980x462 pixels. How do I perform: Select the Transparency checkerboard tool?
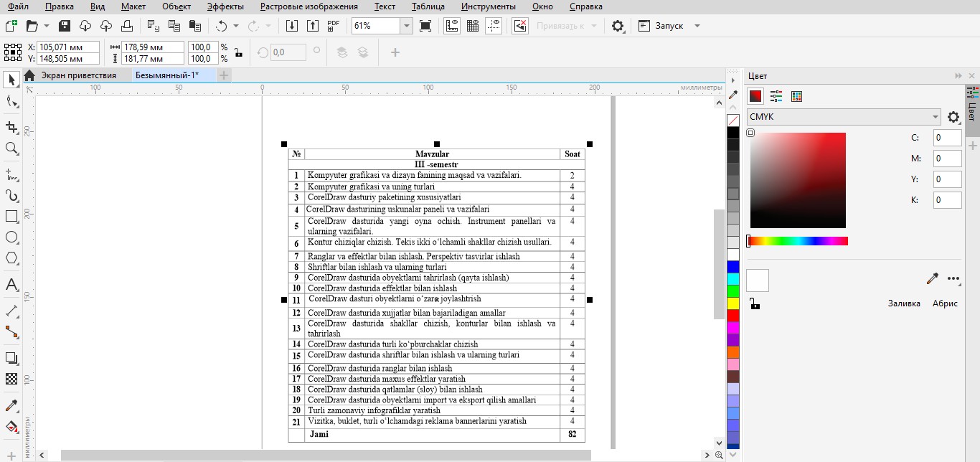point(11,379)
